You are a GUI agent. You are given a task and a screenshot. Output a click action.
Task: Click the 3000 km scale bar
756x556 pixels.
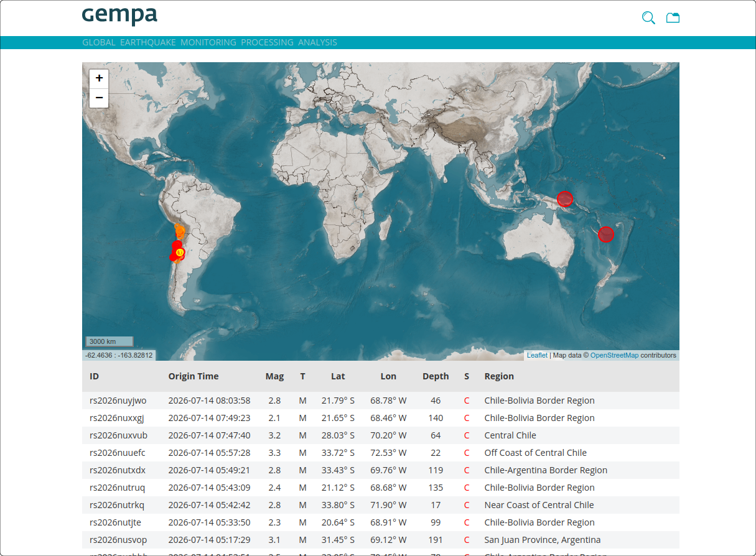click(110, 341)
